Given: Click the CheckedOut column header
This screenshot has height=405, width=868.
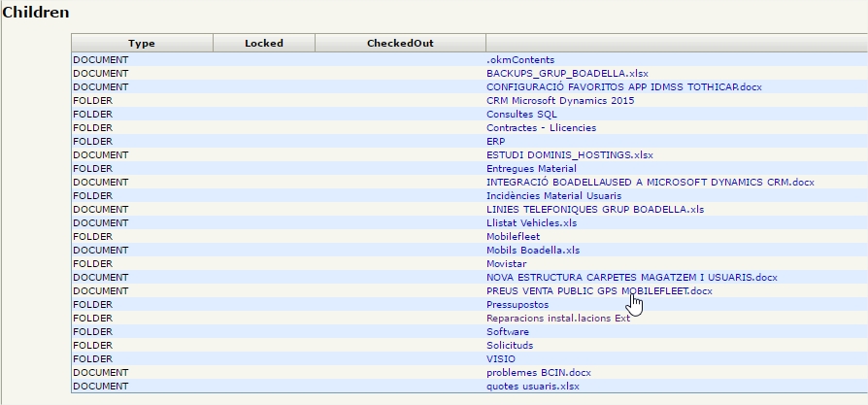Looking at the screenshot, I should click(x=400, y=44).
